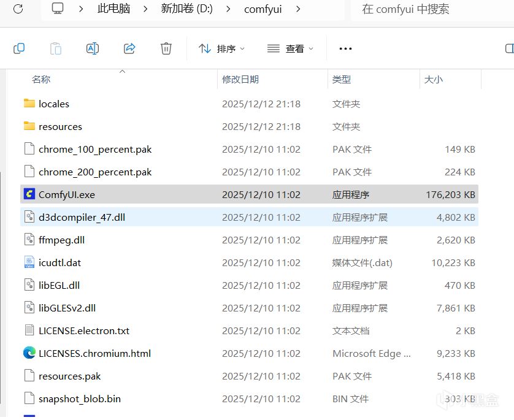The width and height of the screenshot is (514, 420).
Task: Sort by 类型 column header
Action: click(x=342, y=79)
